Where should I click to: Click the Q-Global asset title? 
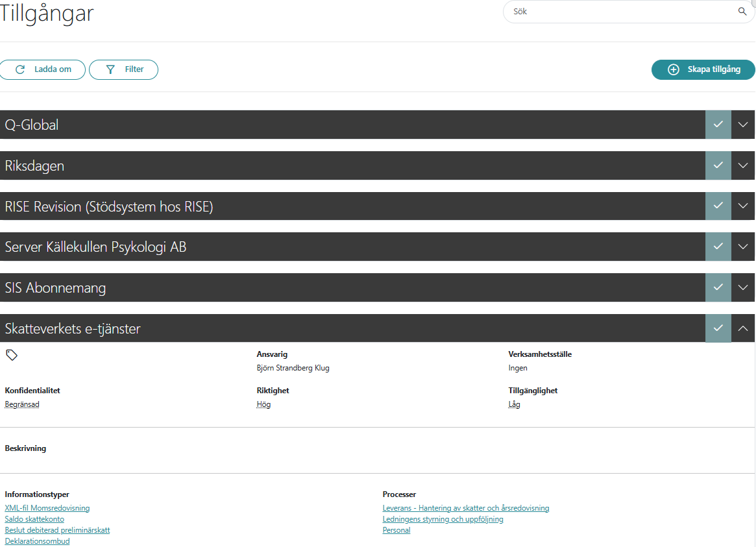(x=32, y=125)
